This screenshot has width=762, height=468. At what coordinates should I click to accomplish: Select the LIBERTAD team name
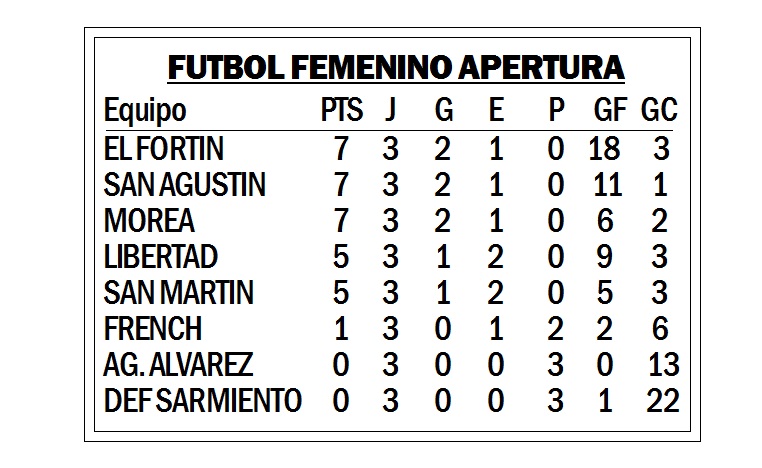pos(160,257)
